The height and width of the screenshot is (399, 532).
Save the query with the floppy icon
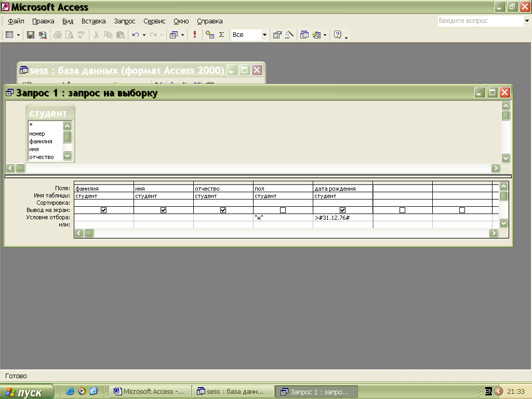pos(31,35)
